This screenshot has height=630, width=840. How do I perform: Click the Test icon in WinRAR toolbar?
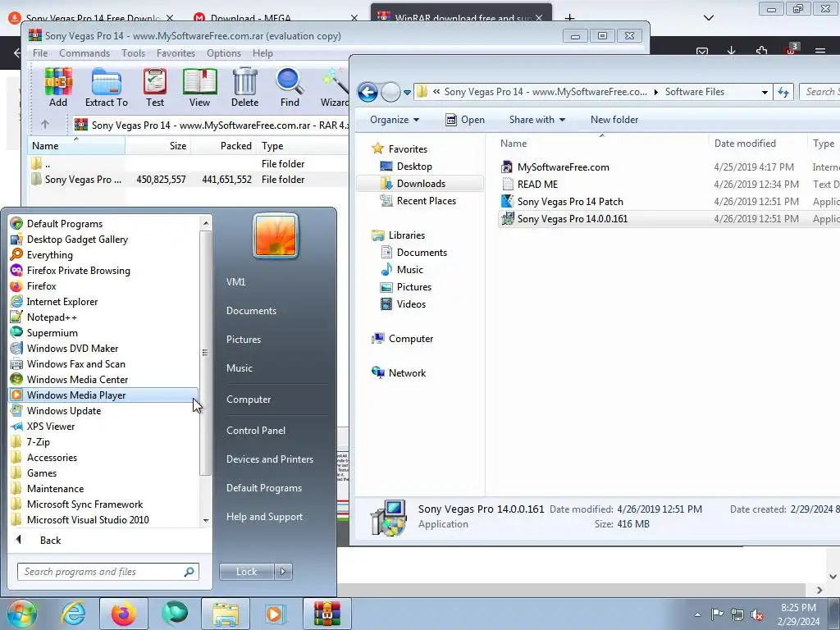[x=155, y=88]
